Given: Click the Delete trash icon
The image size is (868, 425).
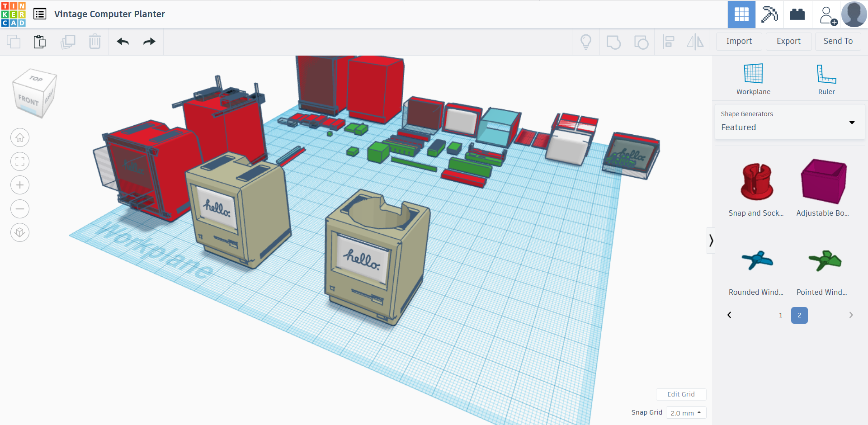Looking at the screenshot, I should click(x=95, y=42).
